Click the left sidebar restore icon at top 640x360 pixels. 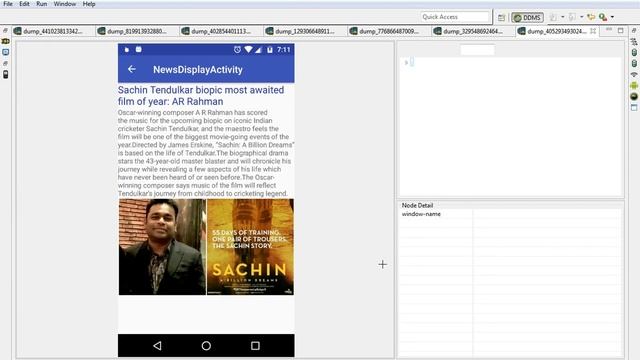pyautogui.click(x=5, y=31)
